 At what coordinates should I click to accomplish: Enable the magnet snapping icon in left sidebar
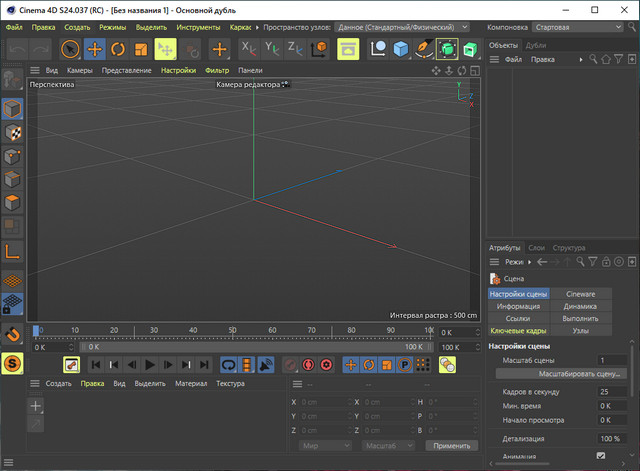pyautogui.click(x=13, y=335)
